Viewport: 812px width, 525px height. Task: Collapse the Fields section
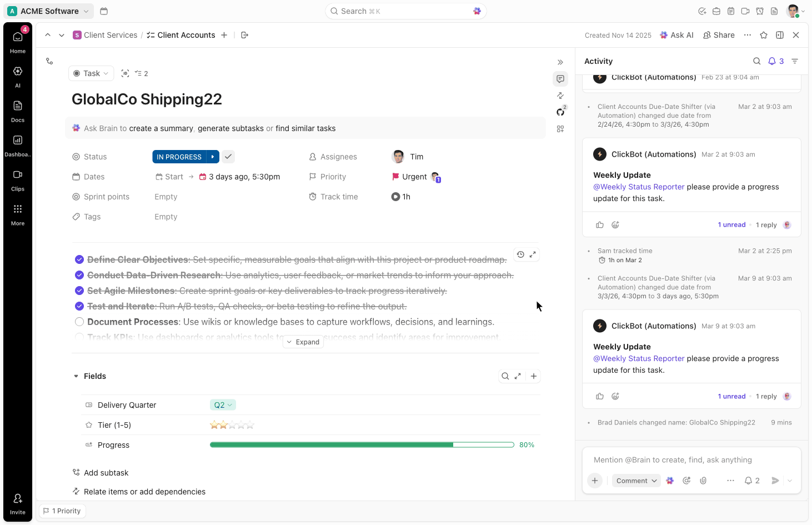76,376
